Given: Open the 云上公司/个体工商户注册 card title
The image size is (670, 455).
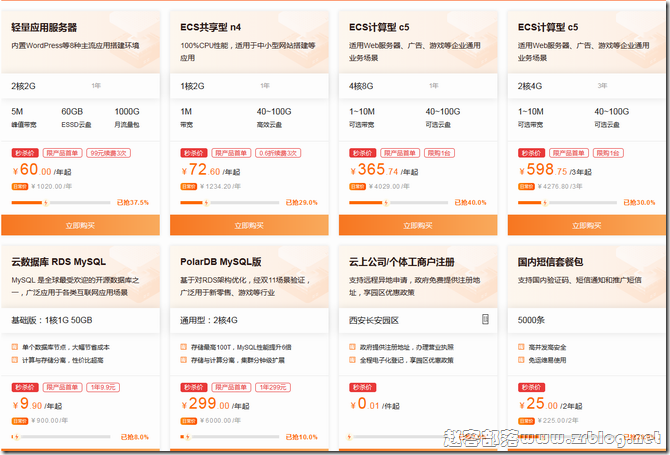Looking at the screenshot, I should coord(401,261).
